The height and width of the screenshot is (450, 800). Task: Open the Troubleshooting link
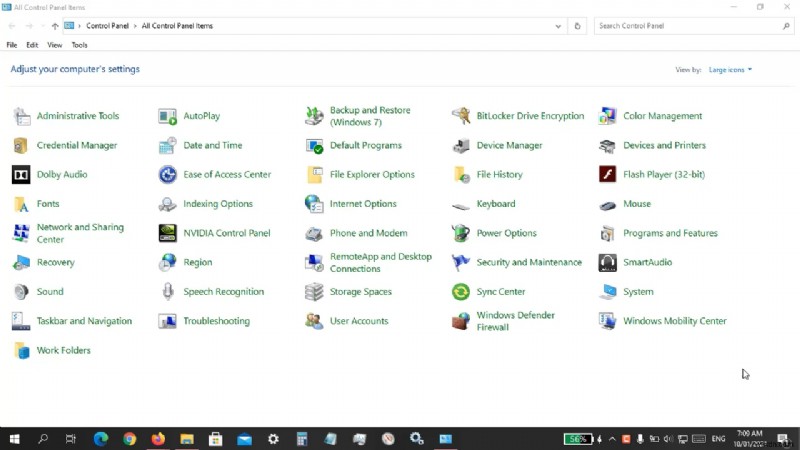tap(216, 322)
